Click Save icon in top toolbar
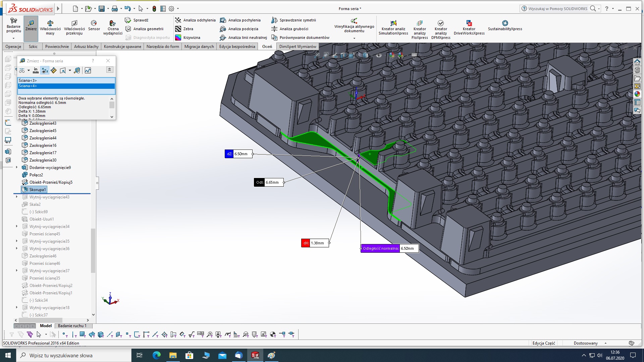 tap(102, 9)
